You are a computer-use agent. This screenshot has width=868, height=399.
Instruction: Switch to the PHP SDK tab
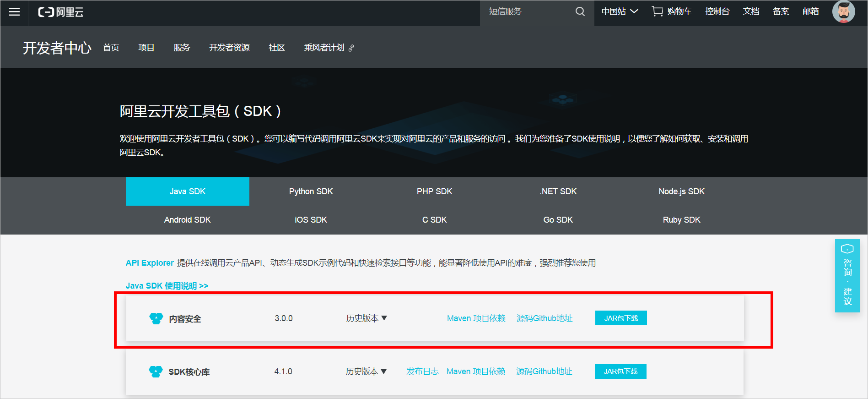(x=435, y=191)
